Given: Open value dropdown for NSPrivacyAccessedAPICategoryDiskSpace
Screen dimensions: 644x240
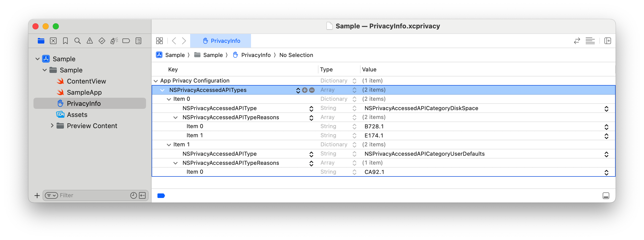Looking at the screenshot, I should point(606,109).
